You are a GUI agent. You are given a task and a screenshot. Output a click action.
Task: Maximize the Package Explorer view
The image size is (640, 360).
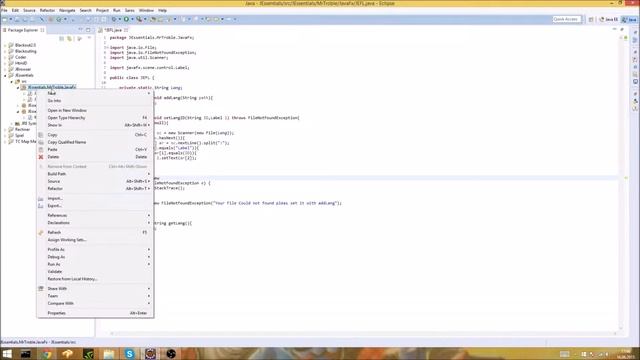pyautogui.click(x=88, y=30)
